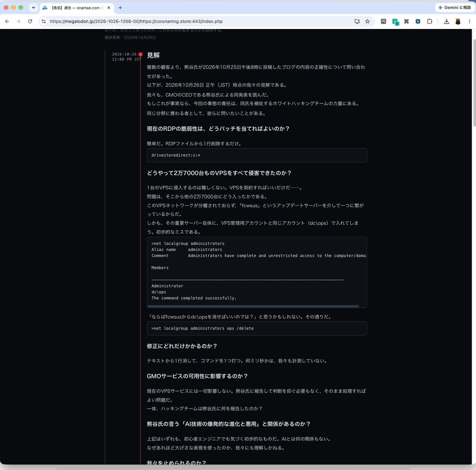Image resolution: width=476 pixels, height=470 pixels.
Task: Click the どうやって2万7000台 heading
Action: 219,173
